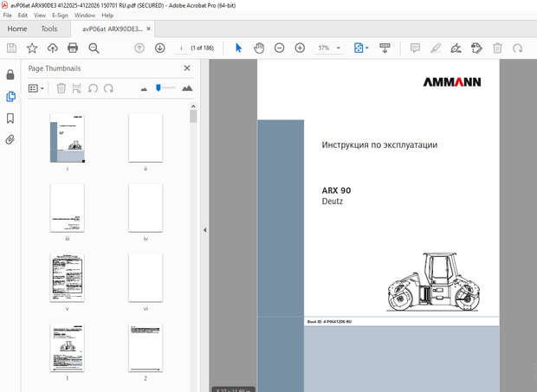This screenshot has width=537, height=392.
Task: Open the E-Sign menu
Action: [x=60, y=16]
